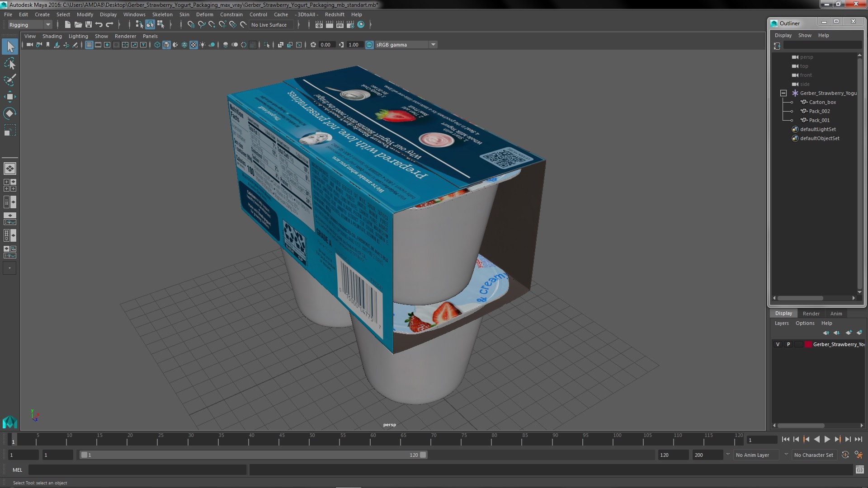
Task: Undo the last action
Action: 99,25
